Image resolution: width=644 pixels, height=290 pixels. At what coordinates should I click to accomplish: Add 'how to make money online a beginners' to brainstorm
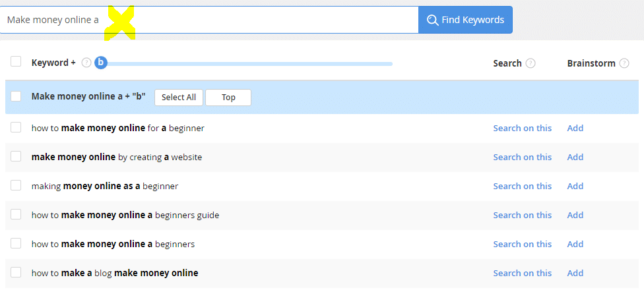pos(575,244)
